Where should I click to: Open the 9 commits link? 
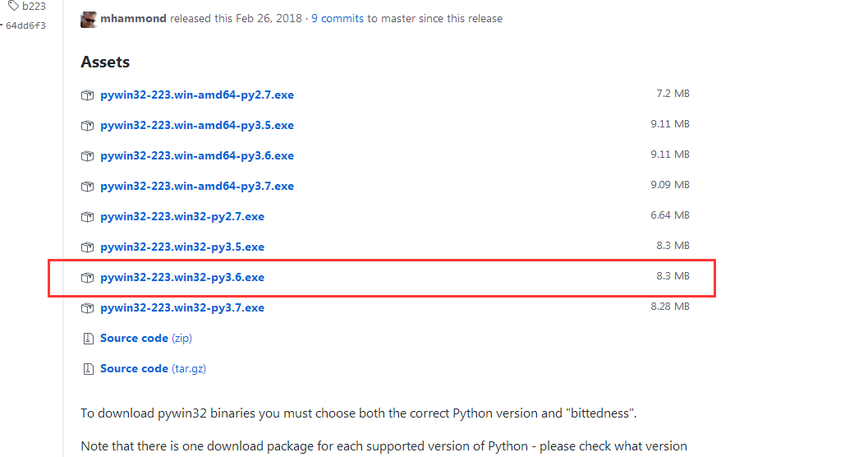point(338,18)
